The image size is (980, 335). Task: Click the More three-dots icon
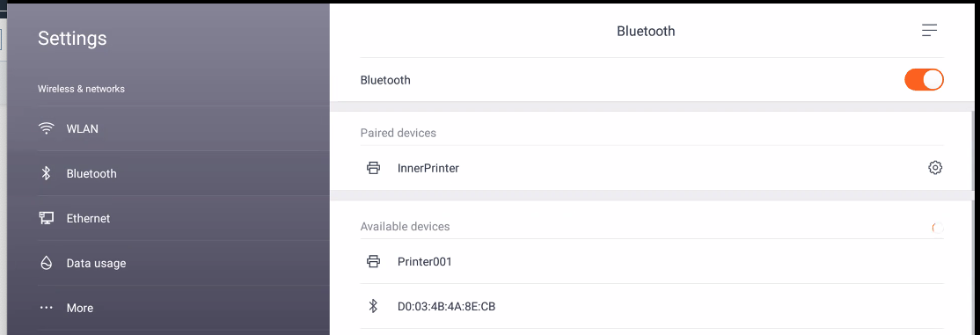tap(46, 308)
